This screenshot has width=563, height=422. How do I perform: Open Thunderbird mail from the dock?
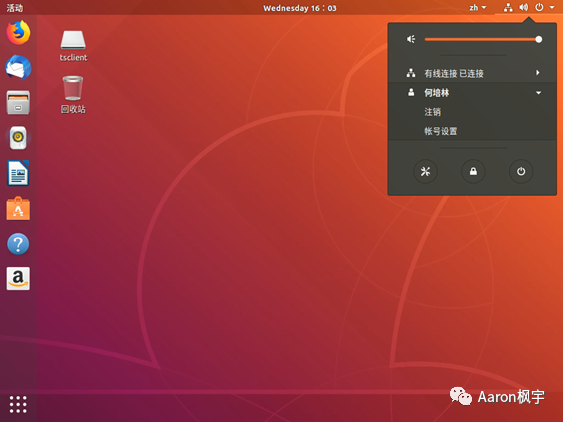18,68
